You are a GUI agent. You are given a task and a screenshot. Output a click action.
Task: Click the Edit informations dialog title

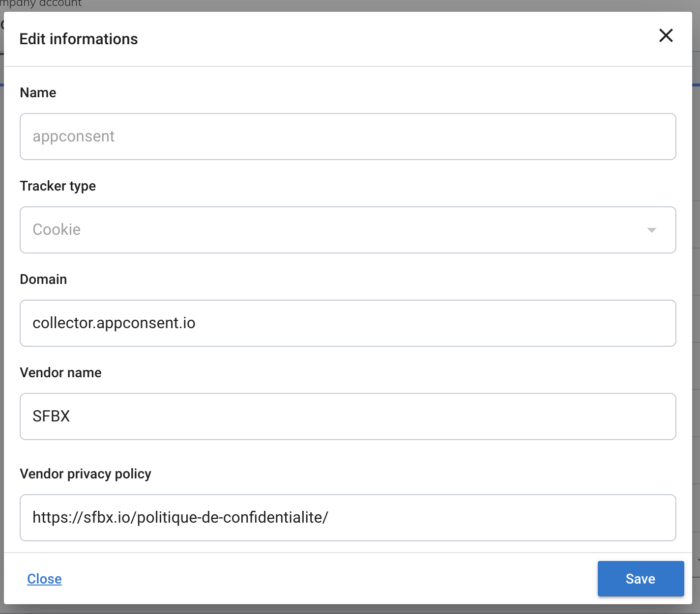(79, 39)
